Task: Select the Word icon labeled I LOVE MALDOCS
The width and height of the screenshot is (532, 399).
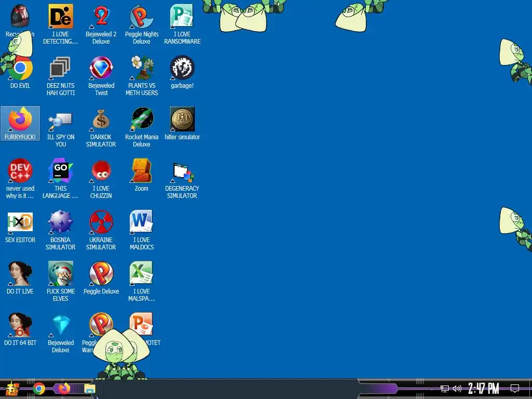Action: pyautogui.click(x=141, y=222)
